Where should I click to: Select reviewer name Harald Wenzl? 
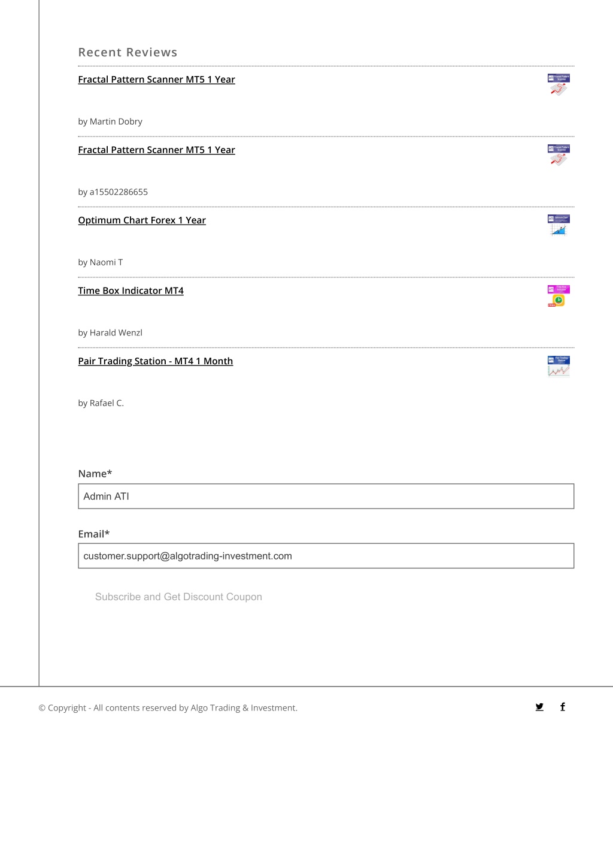click(116, 332)
